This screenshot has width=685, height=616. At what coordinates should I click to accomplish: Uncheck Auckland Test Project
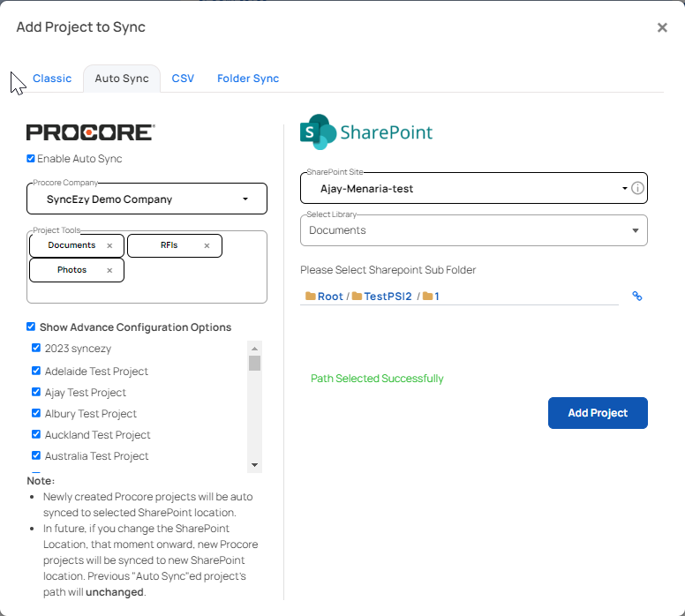pyautogui.click(x=36, y=434)
